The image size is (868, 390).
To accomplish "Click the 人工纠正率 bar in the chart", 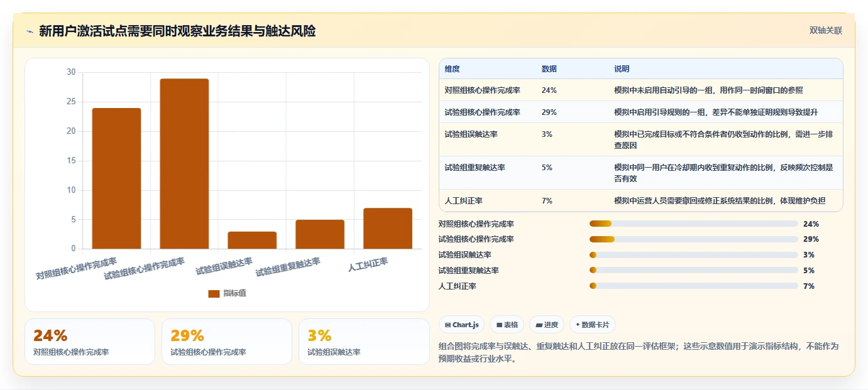I will tap(388, 229).
